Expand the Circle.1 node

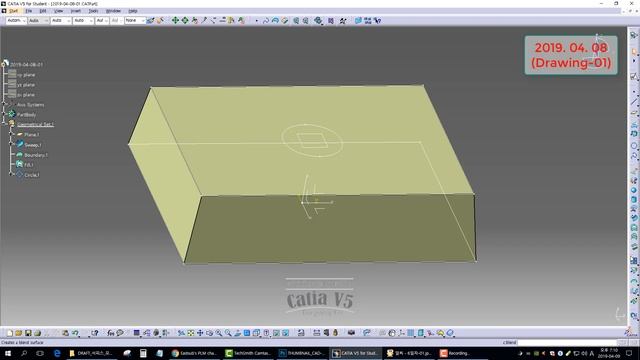[x=11, y=175]
